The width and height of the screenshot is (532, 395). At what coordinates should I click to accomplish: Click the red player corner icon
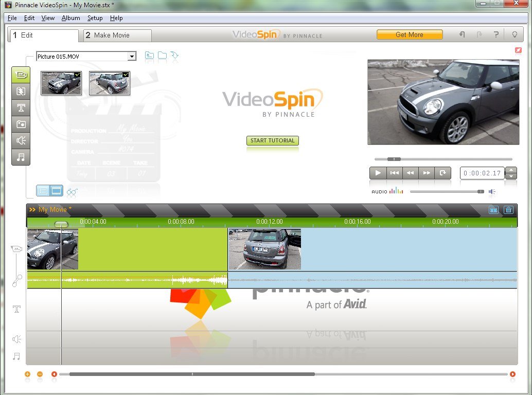tap(518, 50)
